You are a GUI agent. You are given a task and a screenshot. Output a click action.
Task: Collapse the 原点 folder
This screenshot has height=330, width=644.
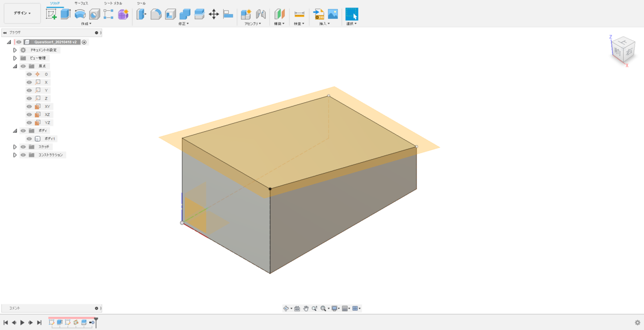click(x=15, y=66)
